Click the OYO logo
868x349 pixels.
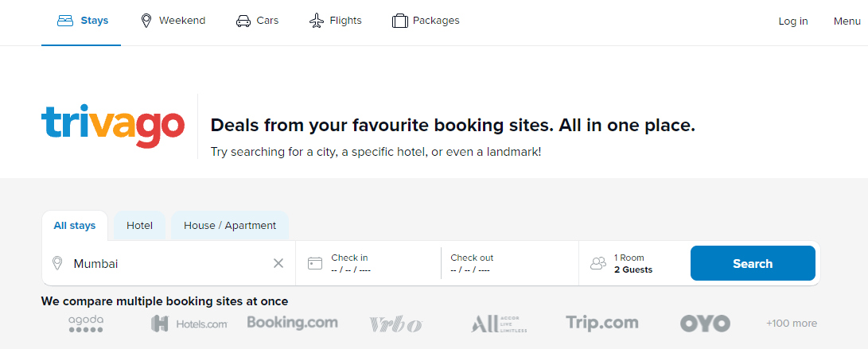point(705,324)
